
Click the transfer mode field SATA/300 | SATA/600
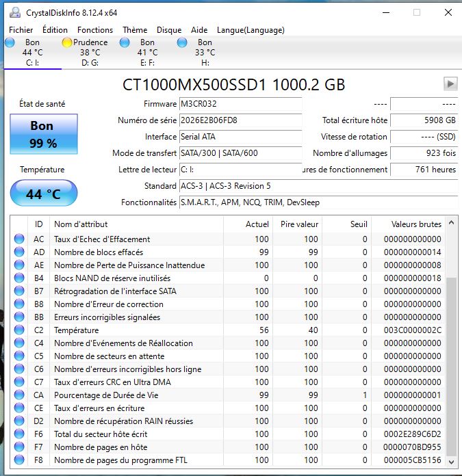click(x=240, y=153)
